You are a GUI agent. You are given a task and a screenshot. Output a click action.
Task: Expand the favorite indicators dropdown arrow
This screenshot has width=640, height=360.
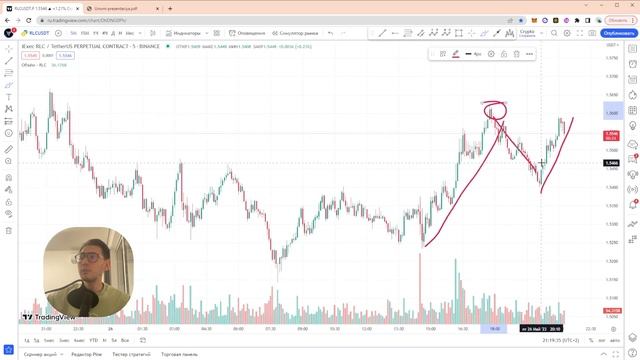207,33
